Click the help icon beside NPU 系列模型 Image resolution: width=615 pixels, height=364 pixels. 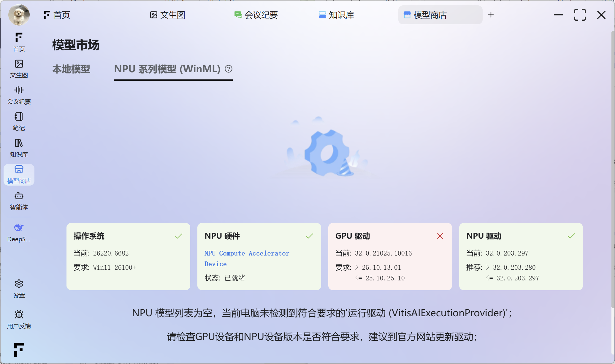point(229,69)
